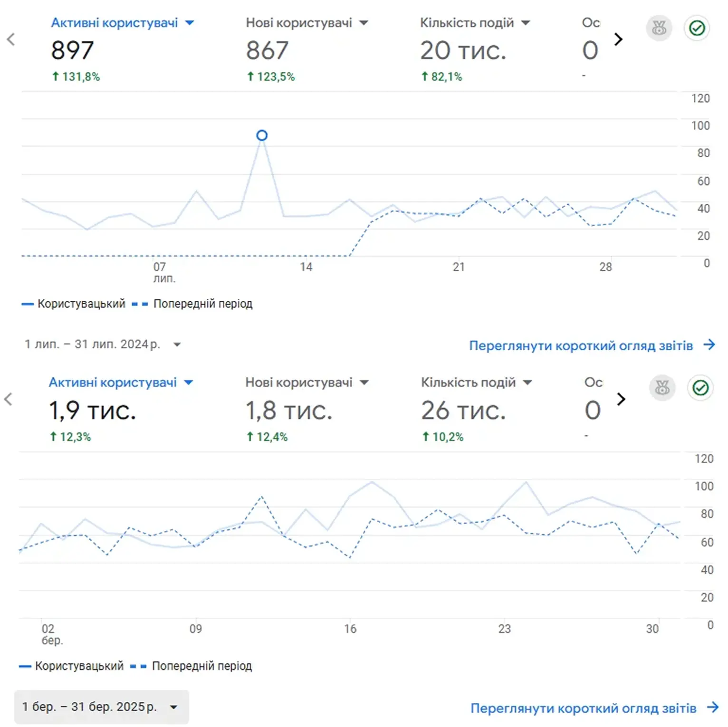
Task: Open Активні користувачі dropdown showing 1,9 тис.
Action: coord(189,383)
